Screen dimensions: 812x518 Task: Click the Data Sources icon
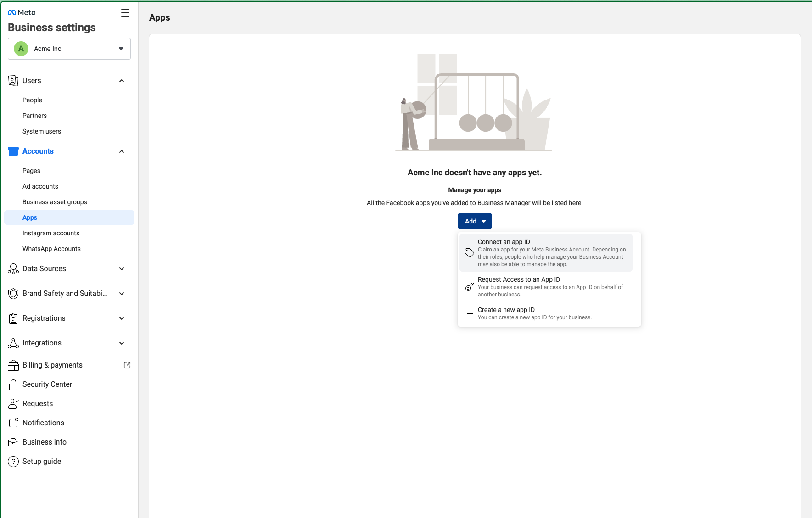pos(13,269)
